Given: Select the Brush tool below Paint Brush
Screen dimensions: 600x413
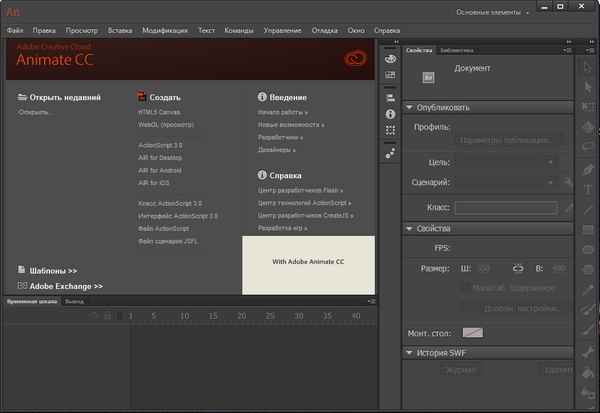Looking at the screenshot, I should pos(588,330).
